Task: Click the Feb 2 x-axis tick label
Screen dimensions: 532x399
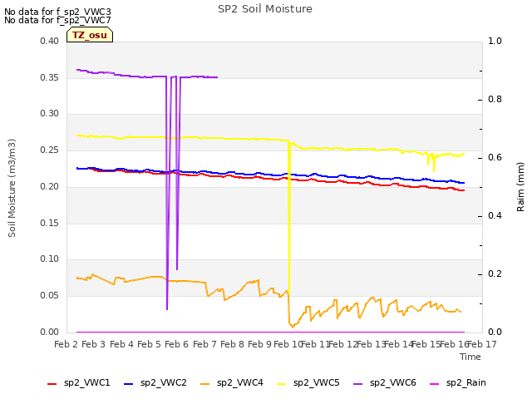Action: point(66,344)
